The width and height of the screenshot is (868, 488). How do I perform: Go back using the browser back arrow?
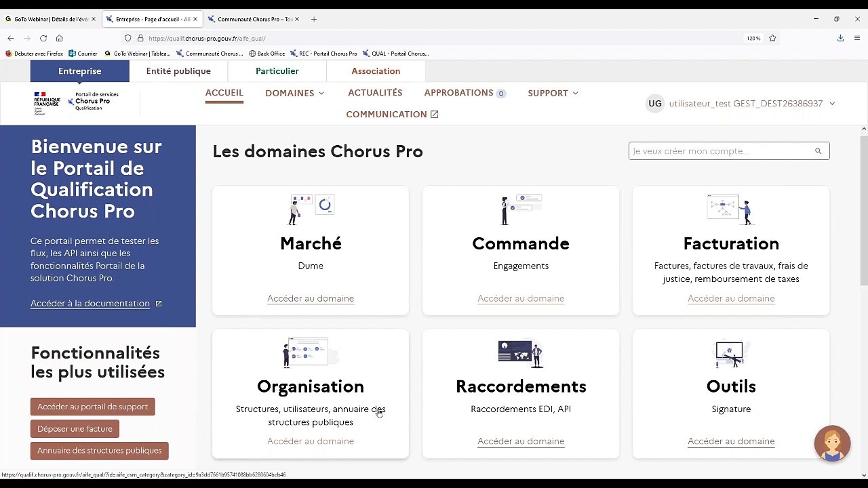pyautogui.click(x=11, y=39)
